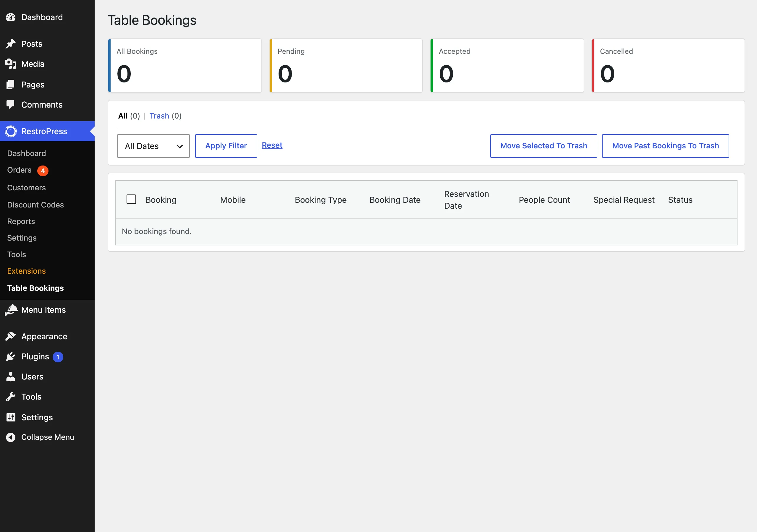Click Move Selected To Trash button

(x=544, y=146)
